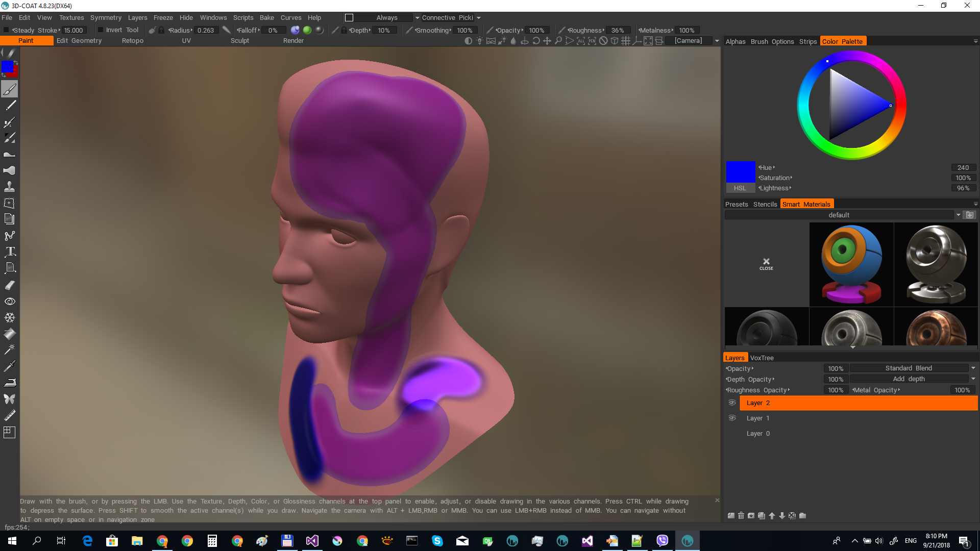This screenshot has width=980, height=551.
Task: Open the Add depth mode dropdown
Action: [973, 379]
